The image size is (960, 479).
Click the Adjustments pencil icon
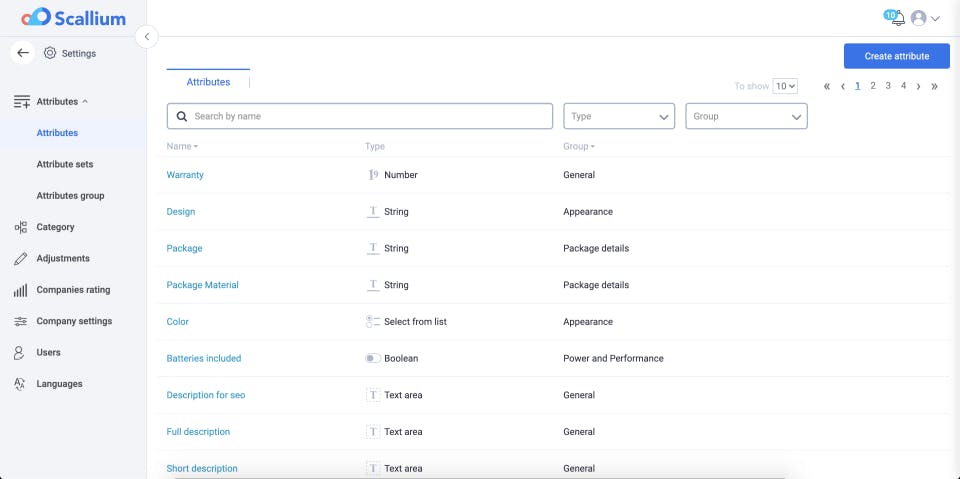tap(20, 259)
